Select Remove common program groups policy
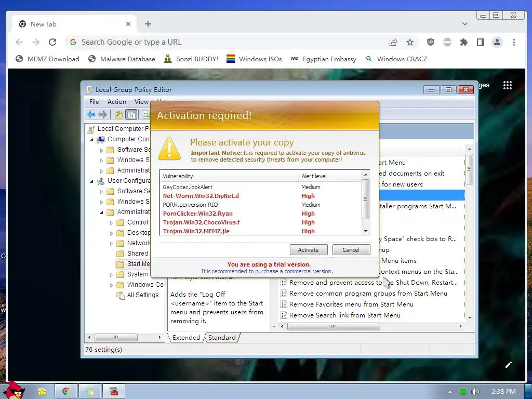 364,294
